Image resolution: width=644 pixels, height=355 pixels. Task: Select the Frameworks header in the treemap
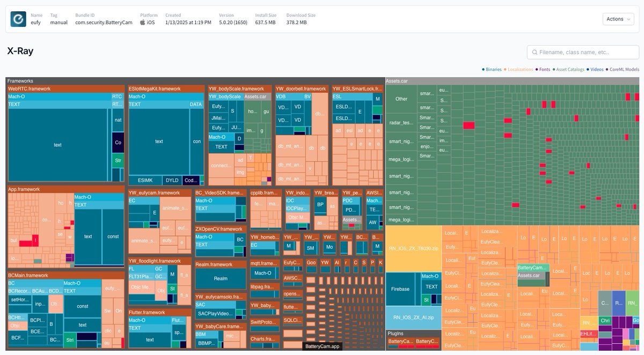tap(194, 80)
